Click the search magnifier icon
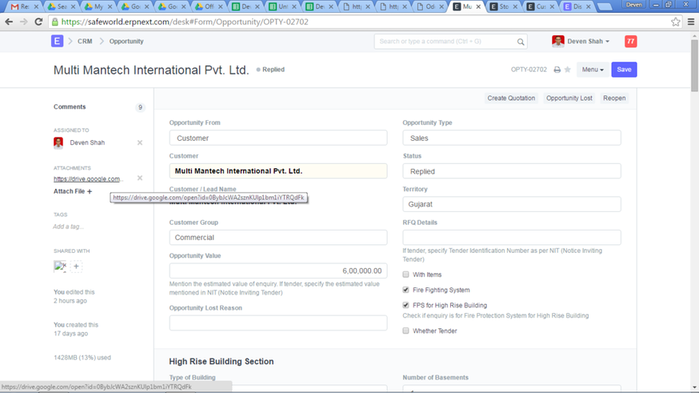Viewport: 699px width, 393px height. [520, 41]
